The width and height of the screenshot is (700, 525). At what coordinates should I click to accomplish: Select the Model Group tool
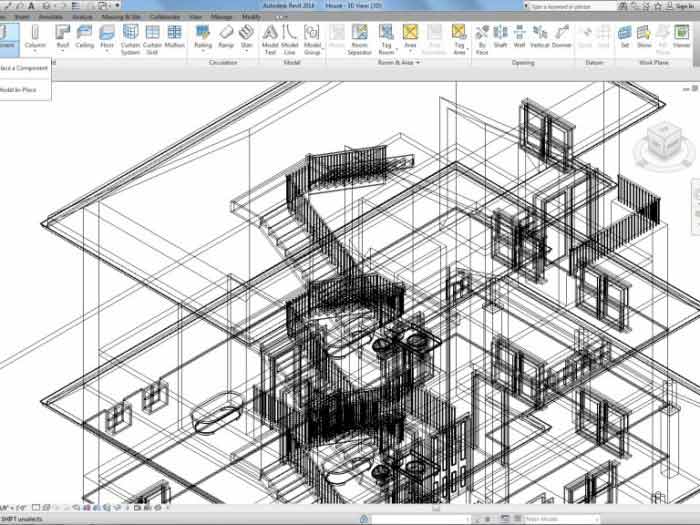click(312, 39)
